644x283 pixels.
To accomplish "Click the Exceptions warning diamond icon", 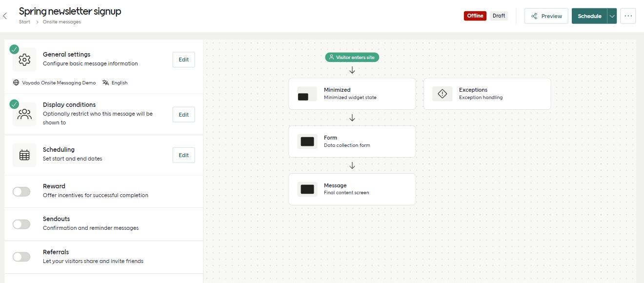I will click(x=443, y=94).
